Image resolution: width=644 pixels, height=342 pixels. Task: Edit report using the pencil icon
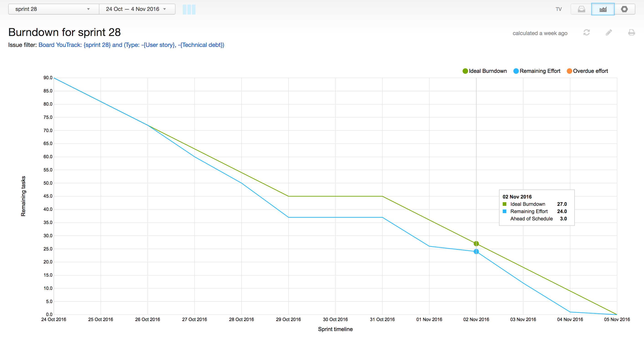[x=609, y=33]
